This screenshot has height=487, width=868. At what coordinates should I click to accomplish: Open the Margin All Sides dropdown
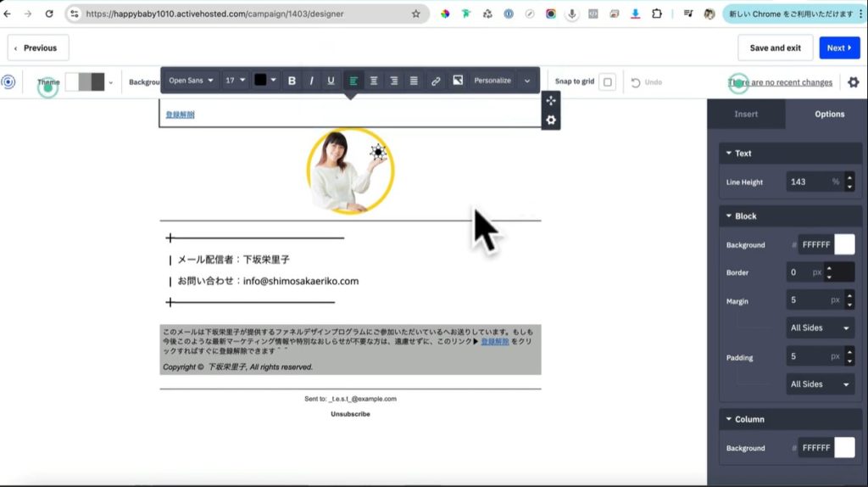point(821,327)
